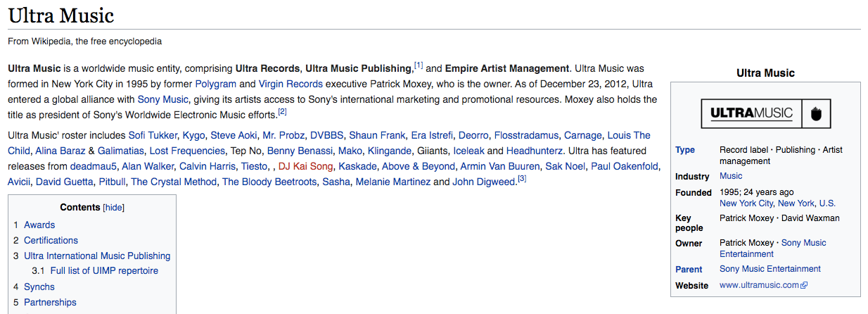The image size is (868, 314).
Task: Visit the www.ultramusic.com website link
Action: coord(759,285)
